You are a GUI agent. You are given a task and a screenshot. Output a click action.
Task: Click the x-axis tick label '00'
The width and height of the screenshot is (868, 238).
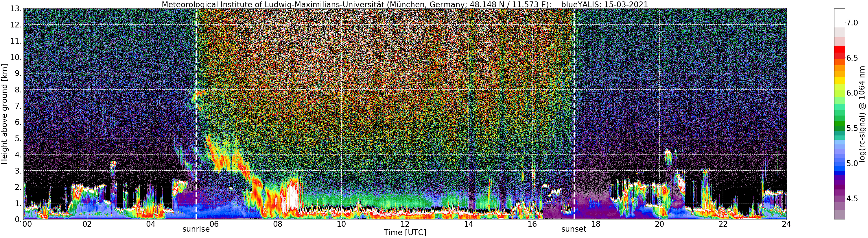[x=27, y=224]
